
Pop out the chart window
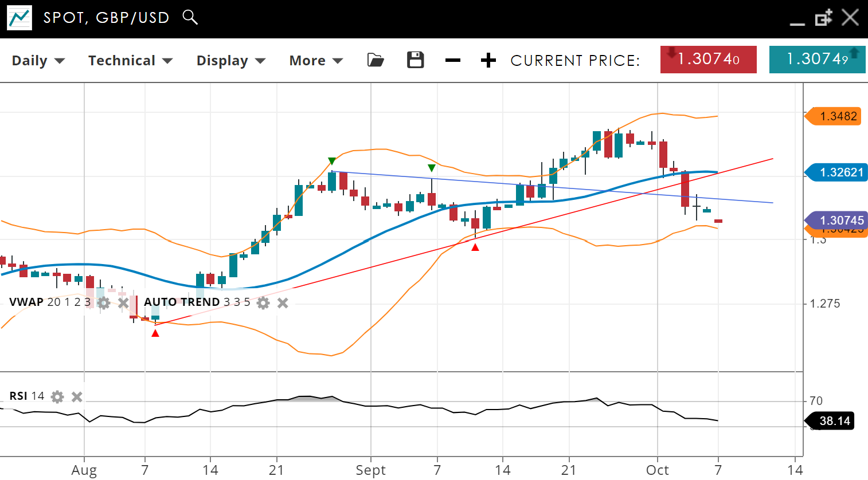tap(823, 18)
